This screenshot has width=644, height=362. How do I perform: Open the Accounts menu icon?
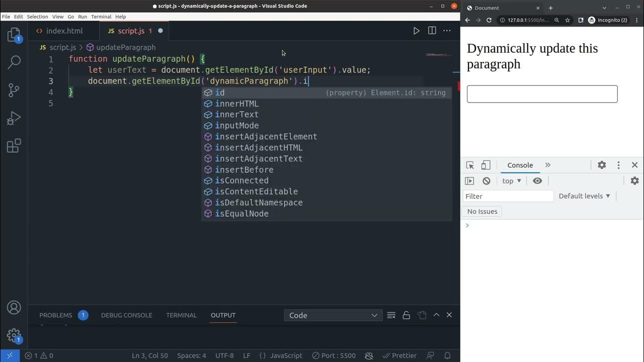click(14, 307)
